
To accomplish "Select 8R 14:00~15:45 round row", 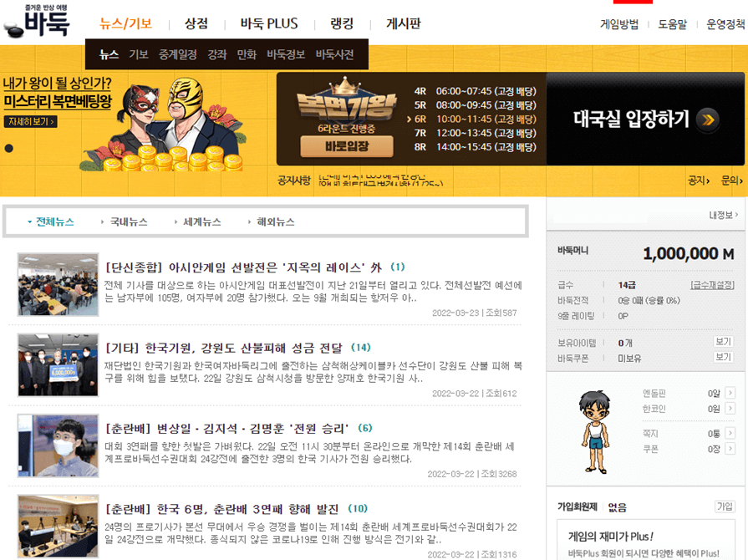I will pyautogui.click(x=476, y=147).
